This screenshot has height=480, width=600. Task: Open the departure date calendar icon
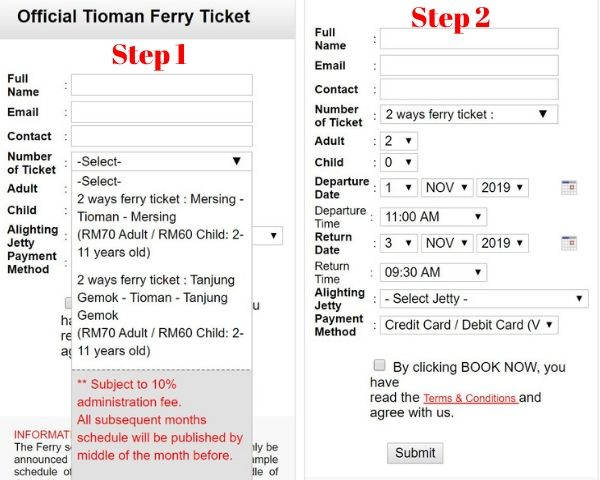click(x=569, y=187)
